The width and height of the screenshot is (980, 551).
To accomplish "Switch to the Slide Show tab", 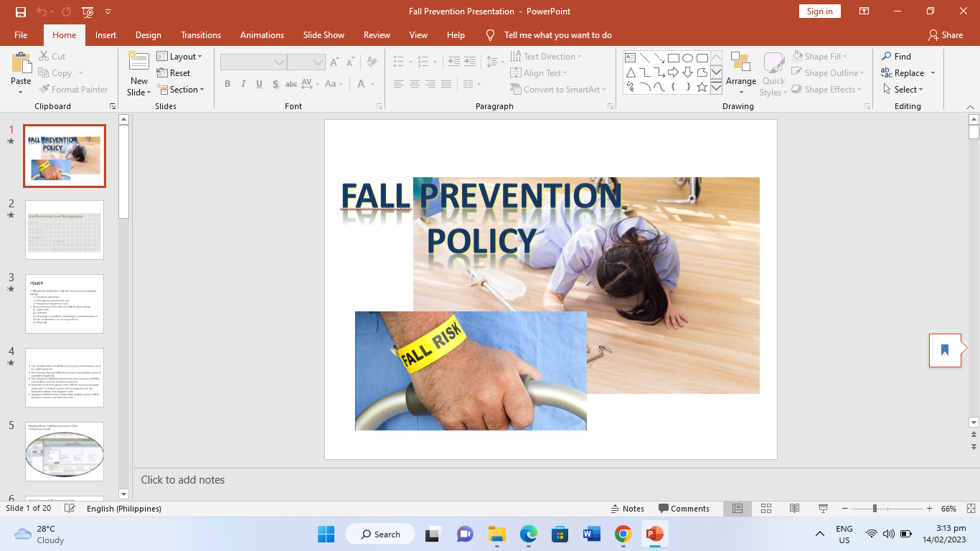I will pos(324,34).
